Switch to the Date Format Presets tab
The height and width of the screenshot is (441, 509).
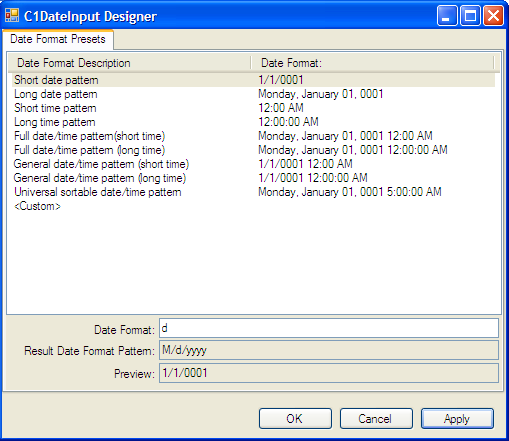click(x=58, y=39)
